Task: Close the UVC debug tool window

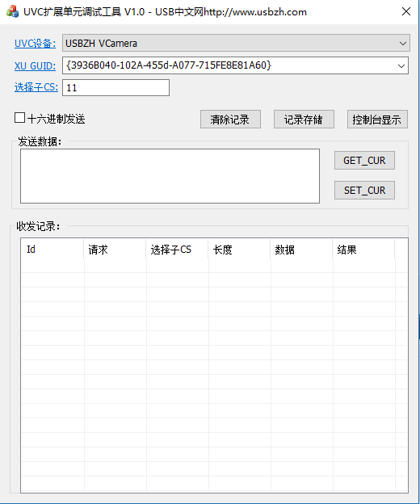Action: pyautogui.click(x=405, y=11)
